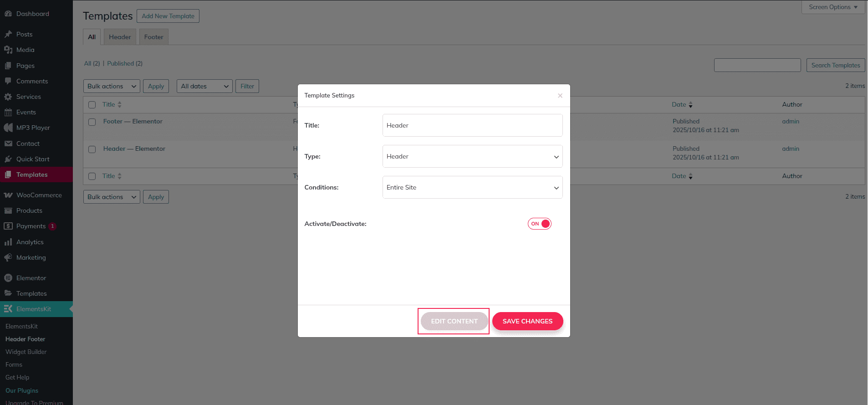The image size is (868, 405).
Task: Check the Footer — Elementor row checkbox
Action: point(92,122)
